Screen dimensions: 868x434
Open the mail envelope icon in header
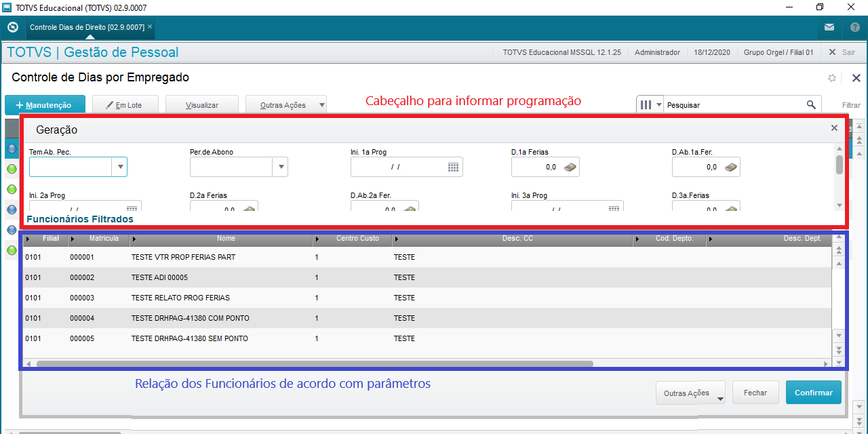tap(829, 28)
